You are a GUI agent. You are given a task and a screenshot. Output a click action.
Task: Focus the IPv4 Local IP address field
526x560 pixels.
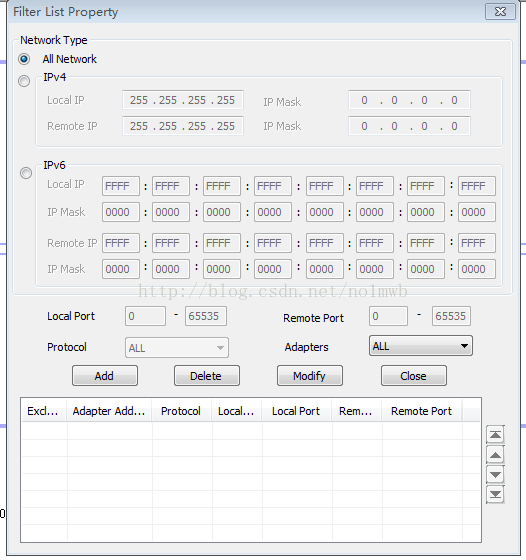[x=183, y=100]
